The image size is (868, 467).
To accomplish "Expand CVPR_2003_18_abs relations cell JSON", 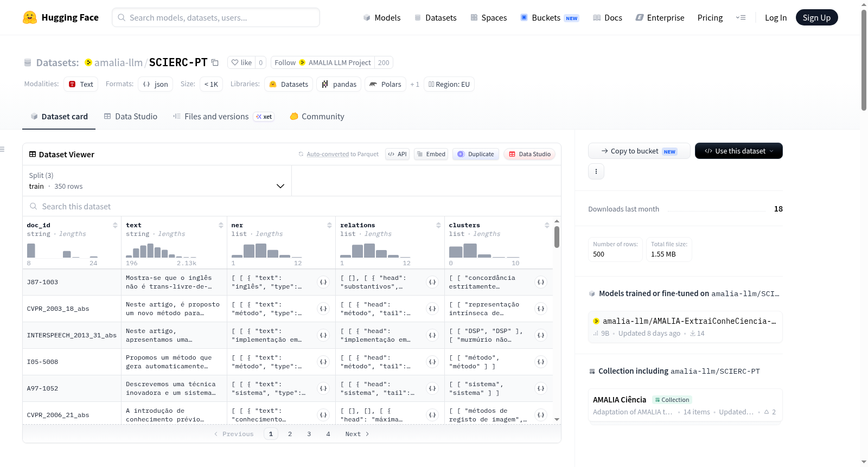I will click(432, 309).
